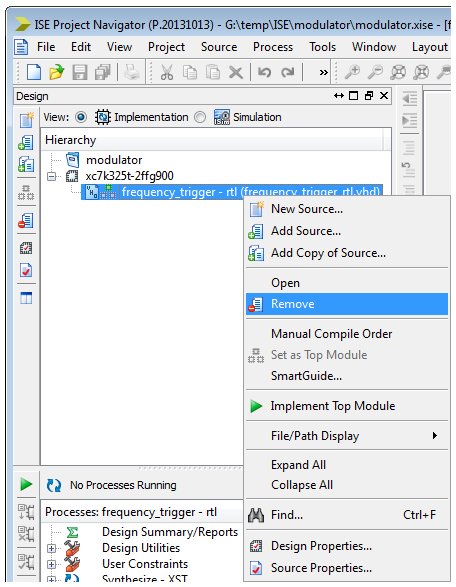Expand the Design Utilities process node
The width and height of the screenshot is (456, 587).
coord(52,548)
